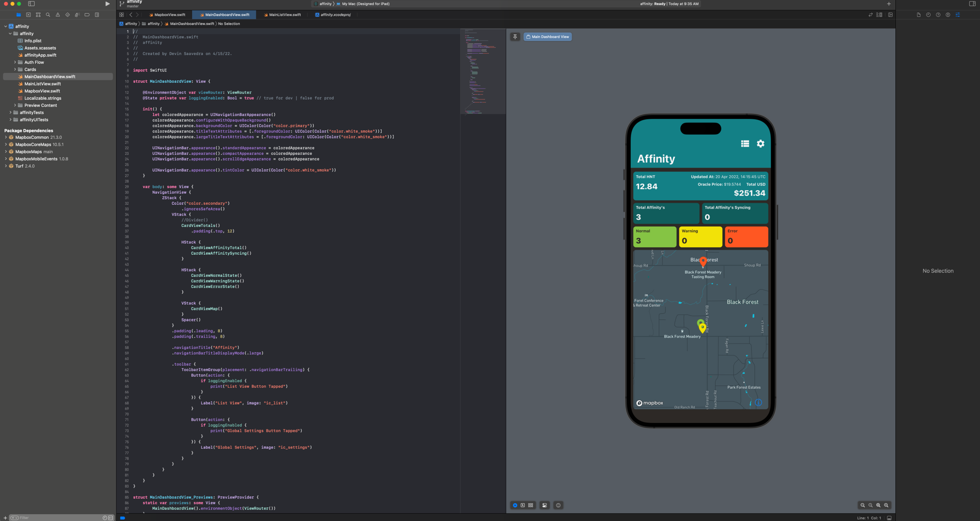Show the Quick Help inspector
Screen dimensions: 980x521
click(x=938, y=15)
